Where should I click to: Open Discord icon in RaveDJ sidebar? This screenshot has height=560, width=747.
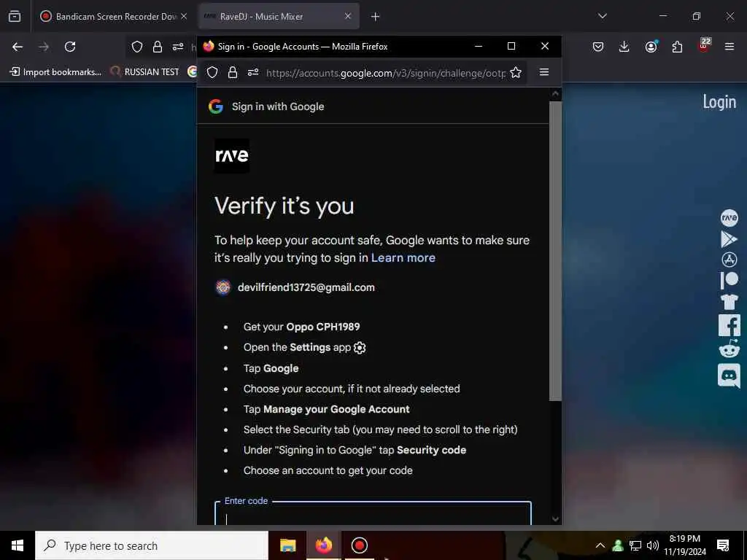(729, 375)
